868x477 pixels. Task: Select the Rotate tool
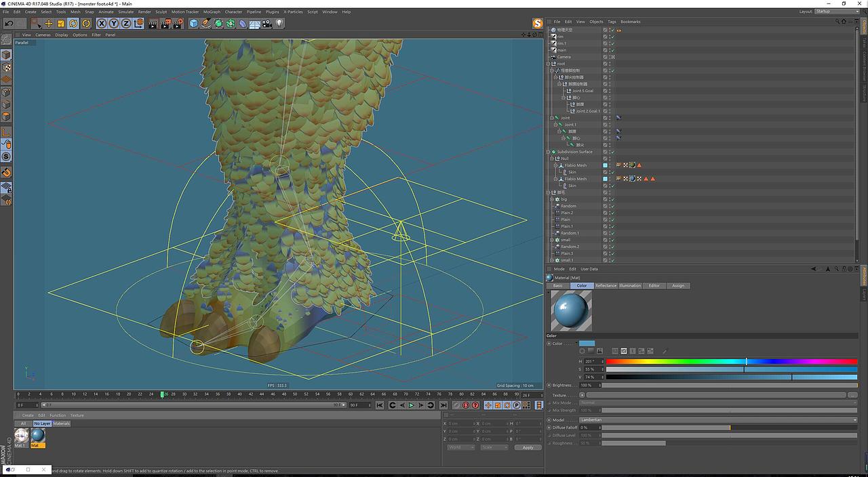point(73,24)
